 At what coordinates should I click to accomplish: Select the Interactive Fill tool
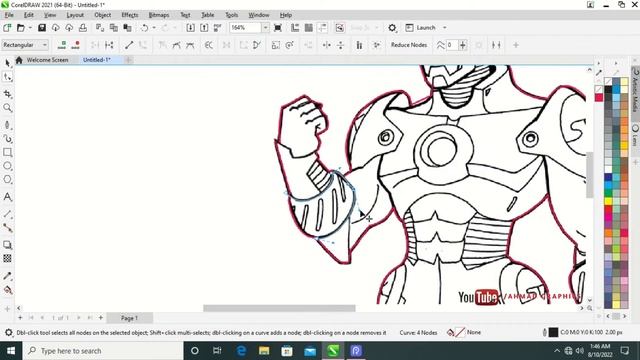click(7, 290)
